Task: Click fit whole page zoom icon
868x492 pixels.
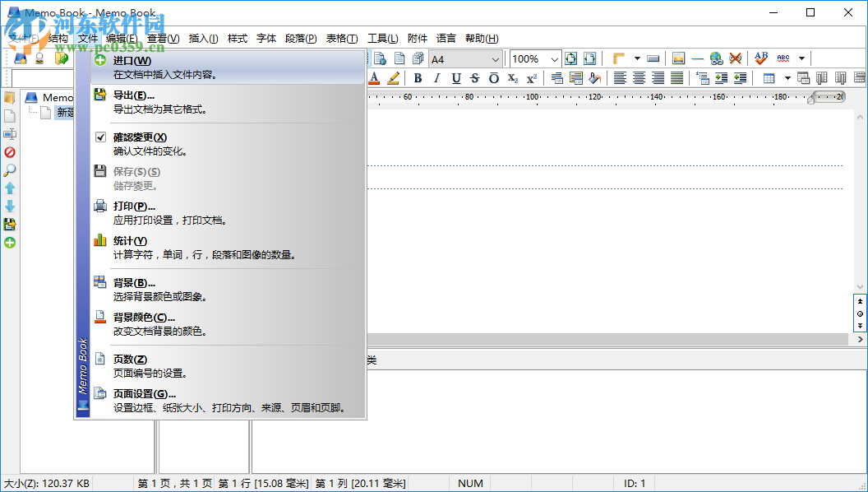Action: click(570, 58)
